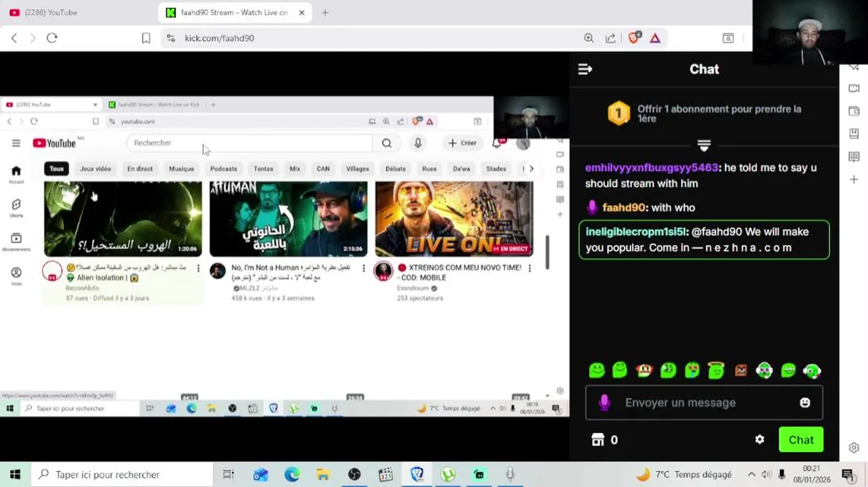Viewport: 868px width, 487px height.
Task: Select the Joux vidéo filter chip
Action: pos(95,168)
